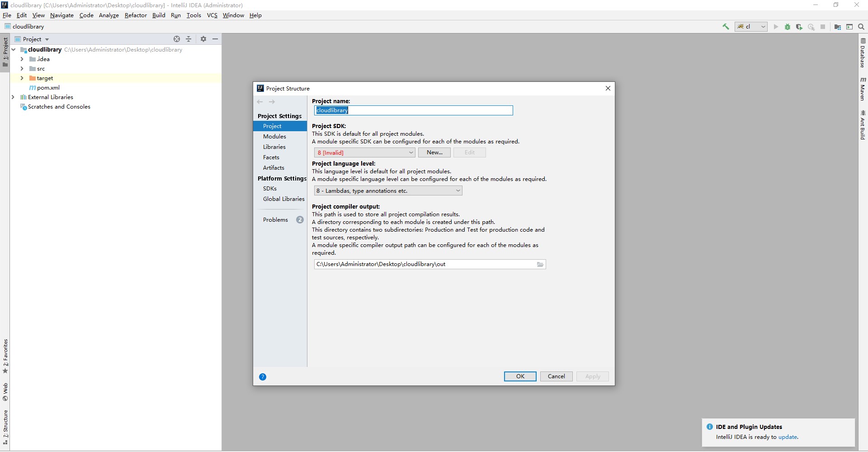The image size is (868, 452).
Task: Click Cancel in Project Structure
Action: (556, 376)
